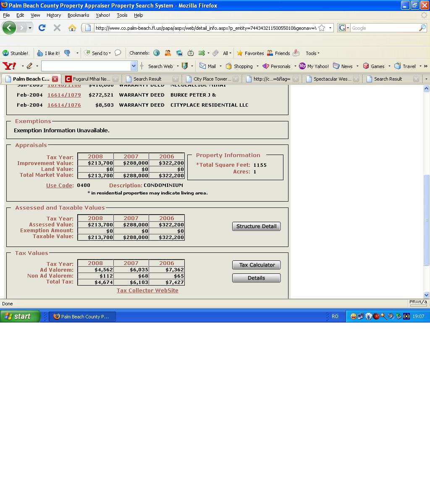Click the Yahoo! logo in toolbar
430x504 pixels.
pyautogui.click(x=9, y=66)
